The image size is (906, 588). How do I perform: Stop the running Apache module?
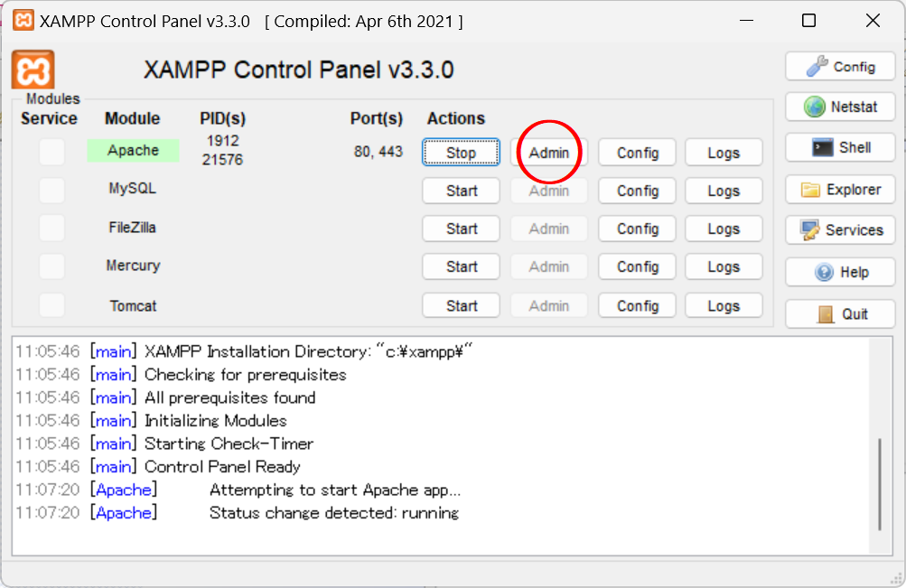coord(461,153)
